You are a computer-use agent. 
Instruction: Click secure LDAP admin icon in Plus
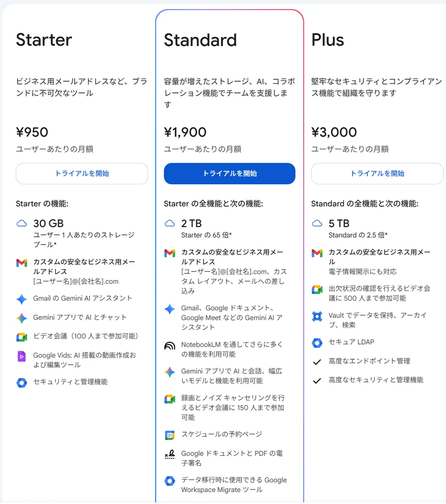click(317, 343)
